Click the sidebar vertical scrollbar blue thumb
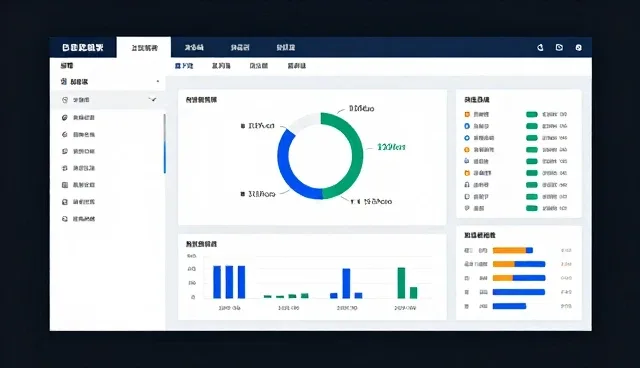Screen dimensions: 640x368 coord(164,157)
